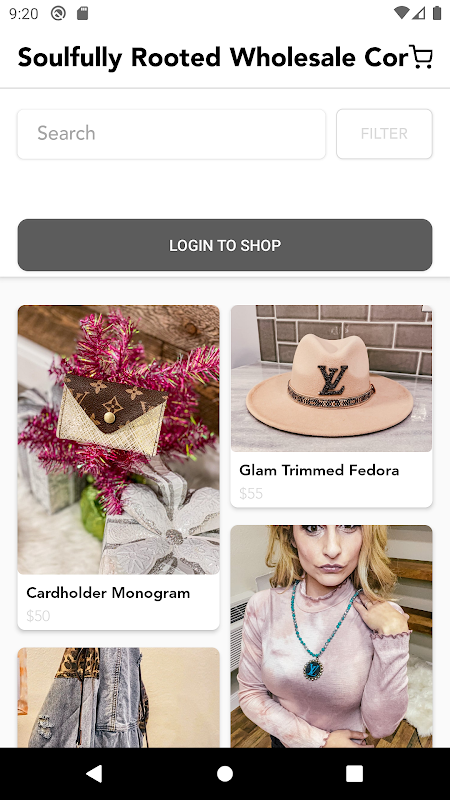
Task: Open the shopping cart icon
Action: [421, 57]
